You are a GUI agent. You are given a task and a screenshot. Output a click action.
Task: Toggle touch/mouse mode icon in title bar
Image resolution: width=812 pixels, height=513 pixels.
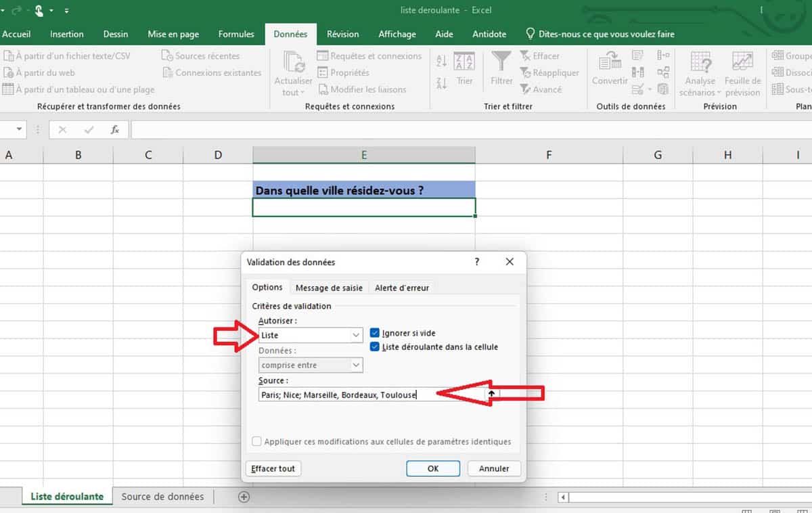pos(39,11)
